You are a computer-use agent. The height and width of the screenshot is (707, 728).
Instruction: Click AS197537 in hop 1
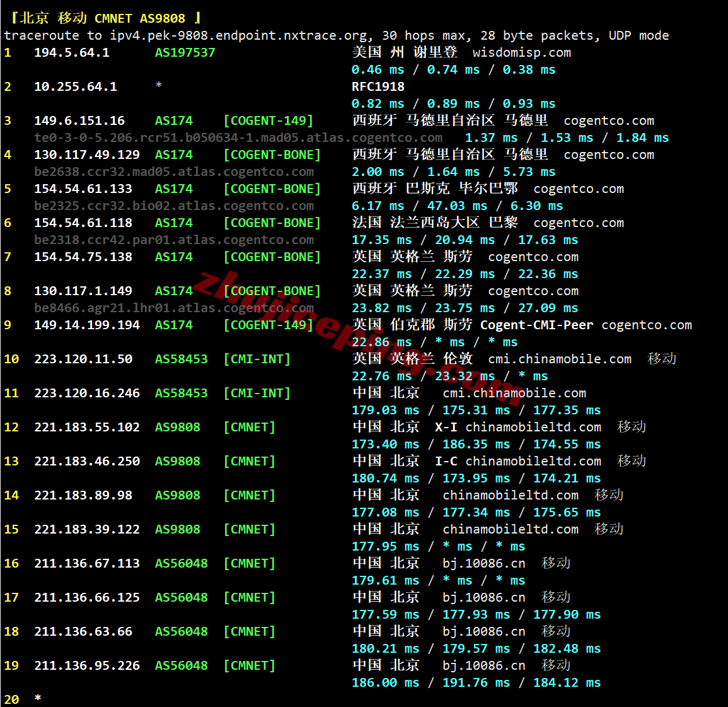(185, 52)
